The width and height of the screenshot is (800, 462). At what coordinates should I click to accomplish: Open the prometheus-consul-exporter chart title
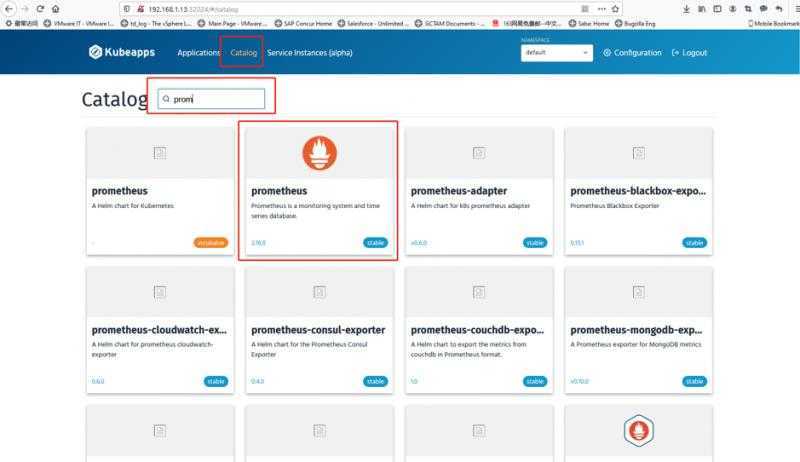(x=318, y=330)
